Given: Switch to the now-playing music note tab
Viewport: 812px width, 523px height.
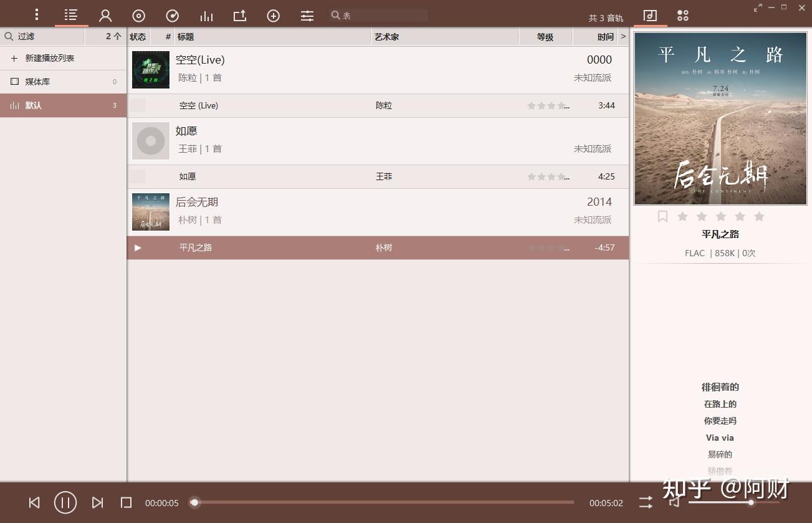Looking at the screenshot, I should pyautogui.click(x=650, y=15).
